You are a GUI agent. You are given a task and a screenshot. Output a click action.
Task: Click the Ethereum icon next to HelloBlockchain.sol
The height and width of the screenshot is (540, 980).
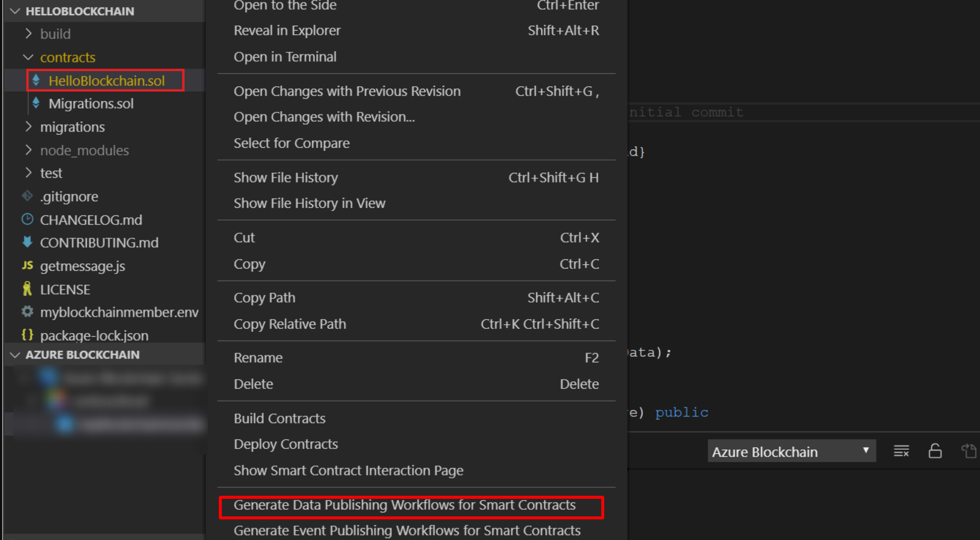[x=36, y=80]
